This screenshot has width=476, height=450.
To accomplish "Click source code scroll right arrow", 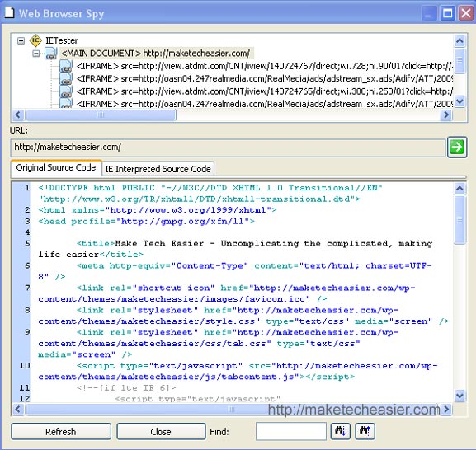I will point(446,410).
